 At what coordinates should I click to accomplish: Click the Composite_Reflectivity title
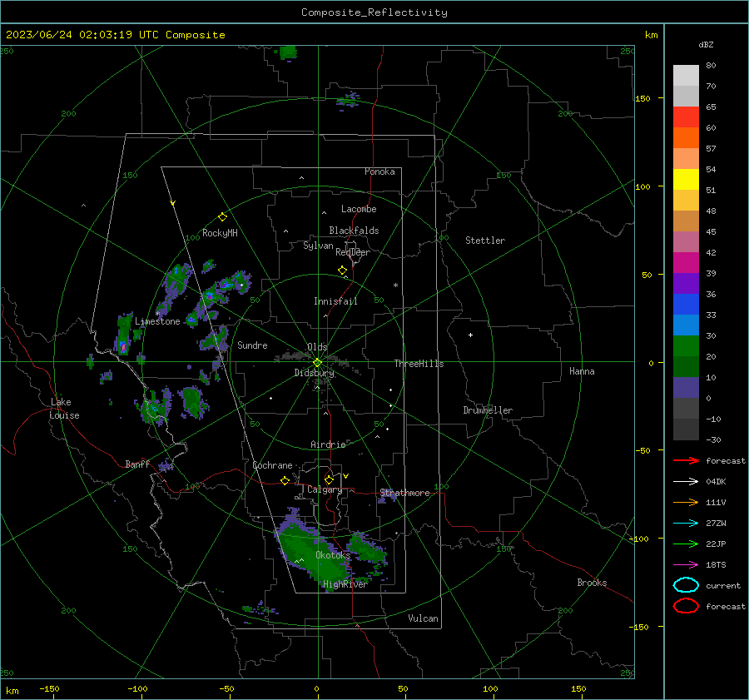(x=374, y=12)
